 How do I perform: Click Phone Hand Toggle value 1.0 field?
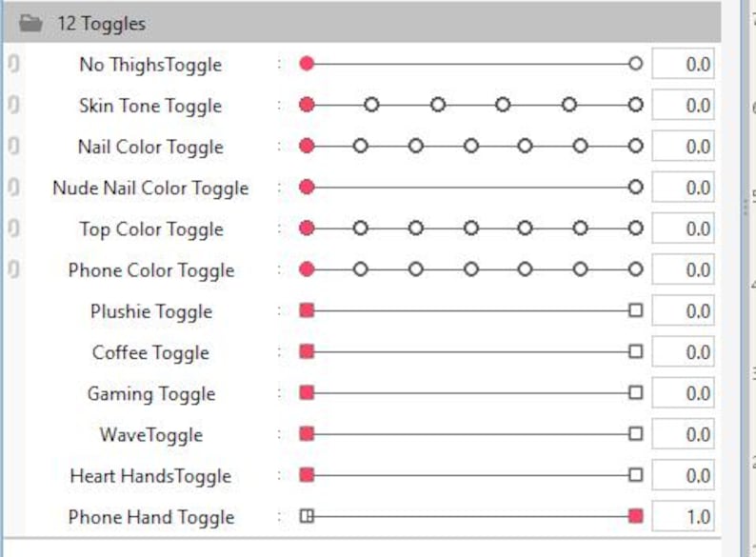click(684, 516)
